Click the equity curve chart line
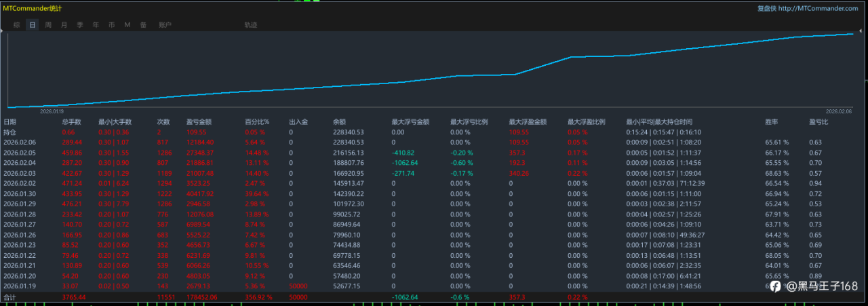Viewport: 868px width, 306px height. [431, 71]
